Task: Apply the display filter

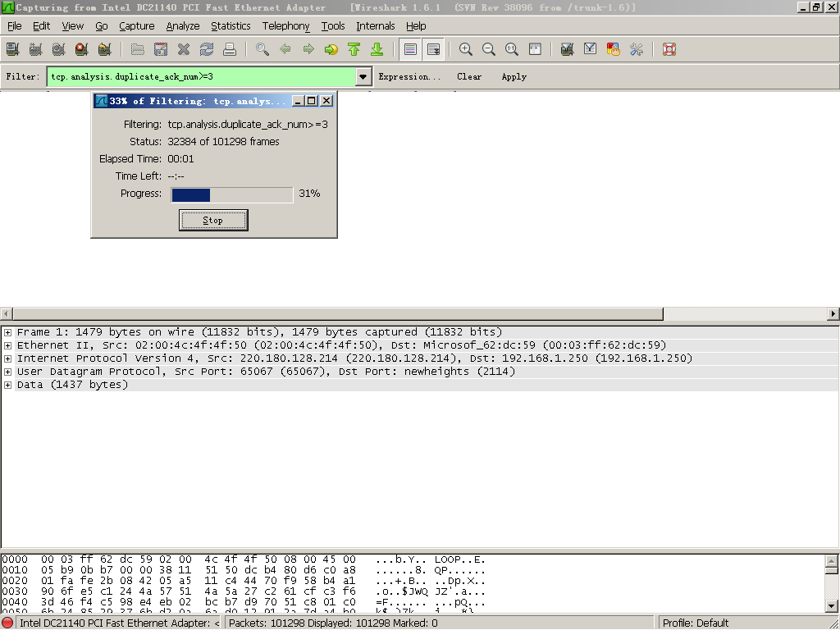Action: pos(514,76)
